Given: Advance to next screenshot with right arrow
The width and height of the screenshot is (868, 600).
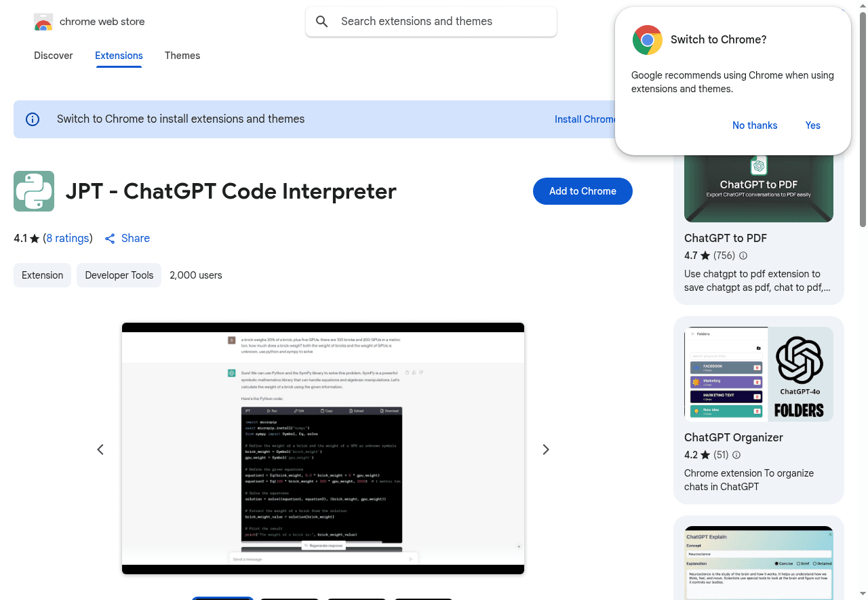Looking at the screenshot, I should click(x=546, y=449).
